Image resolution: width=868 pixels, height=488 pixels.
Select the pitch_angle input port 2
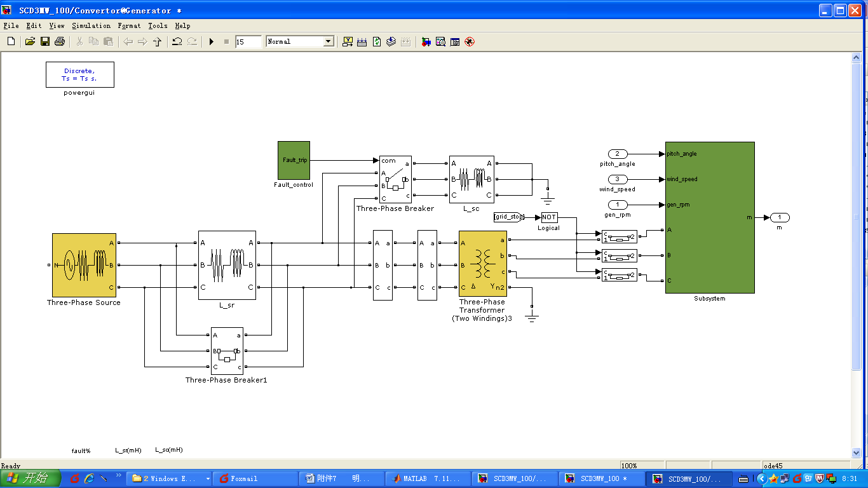[617, 154]
